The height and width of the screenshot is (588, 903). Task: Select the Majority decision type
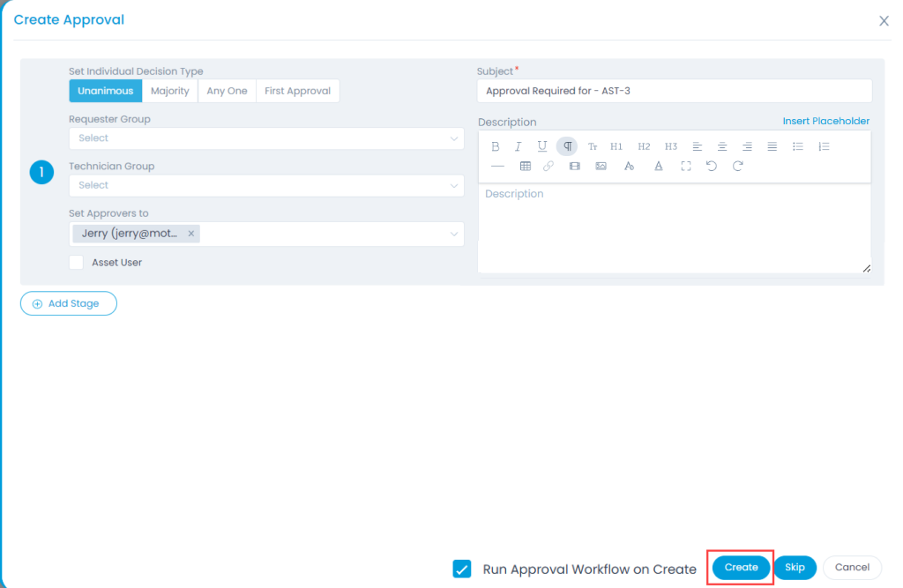[170, 90]
